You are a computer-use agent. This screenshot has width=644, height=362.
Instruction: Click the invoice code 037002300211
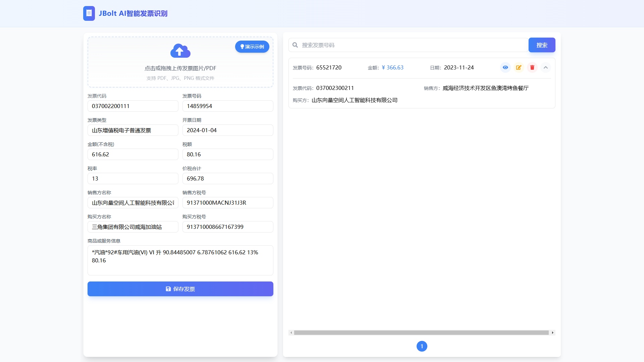335,88
